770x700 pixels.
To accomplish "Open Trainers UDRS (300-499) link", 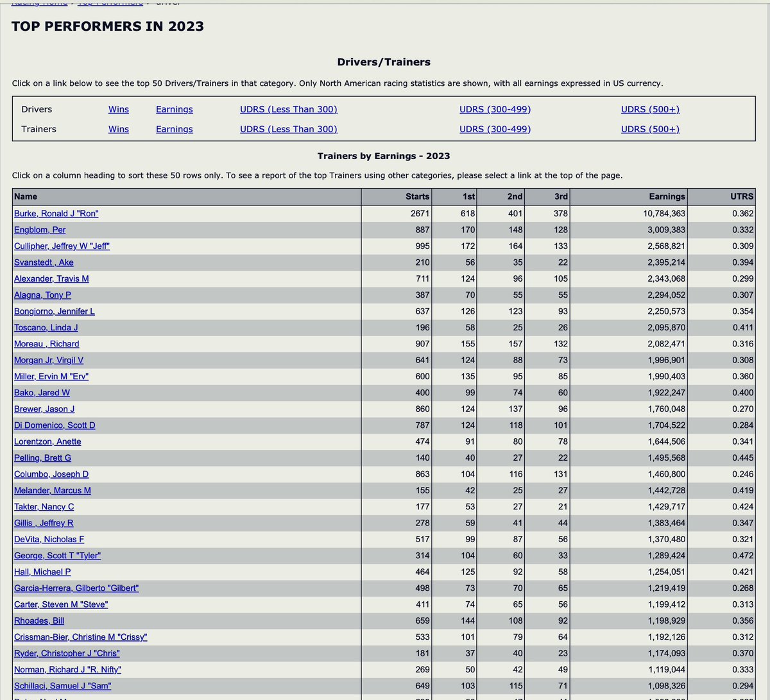I will pyautogui.click(x=495, y=129).
